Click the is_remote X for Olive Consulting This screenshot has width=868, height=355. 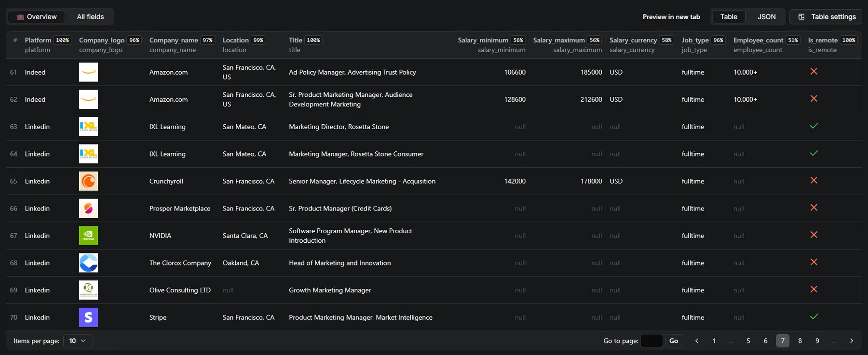814,289
